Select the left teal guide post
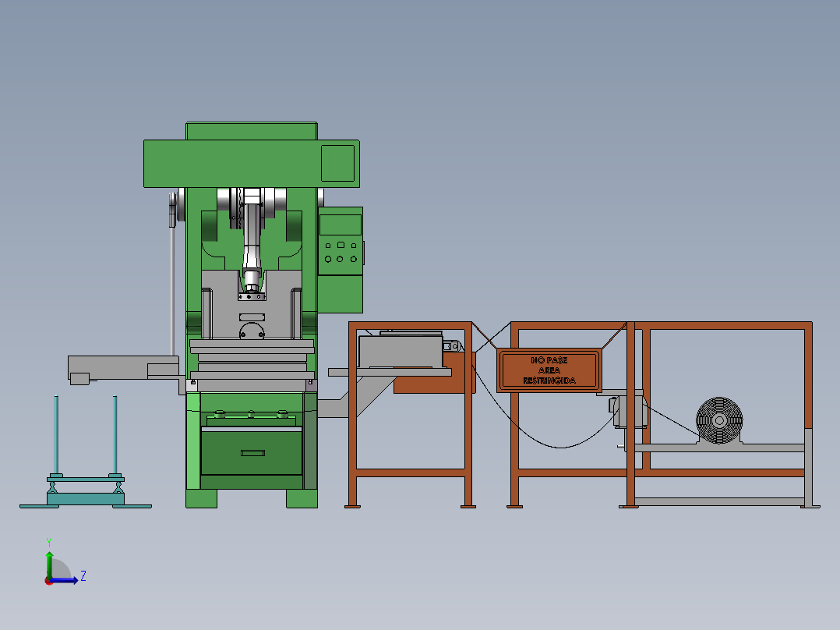The image size is (840, 630). [56, 435]
